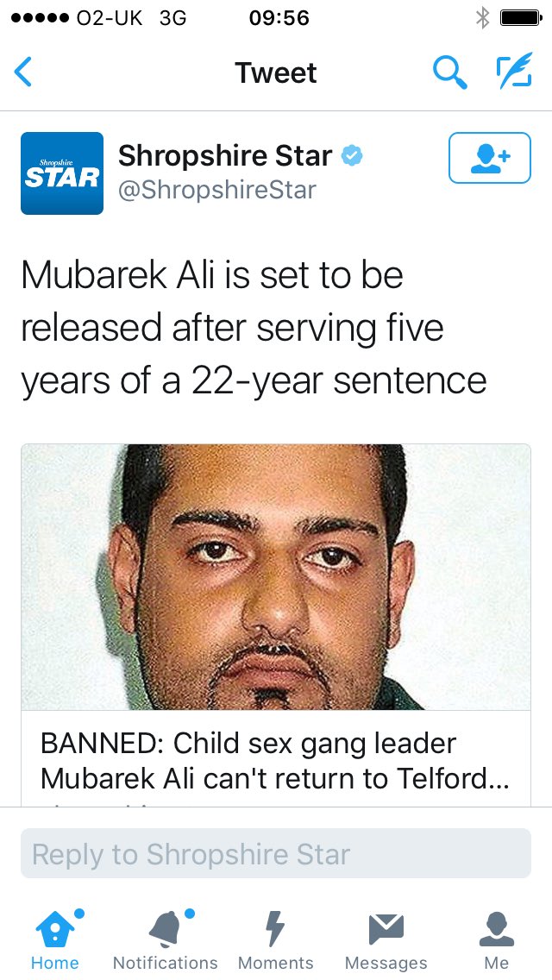Tap the blue verified badge
Image resolution: width=552 pixels, height=980 pixels.
tap(352, 155)
